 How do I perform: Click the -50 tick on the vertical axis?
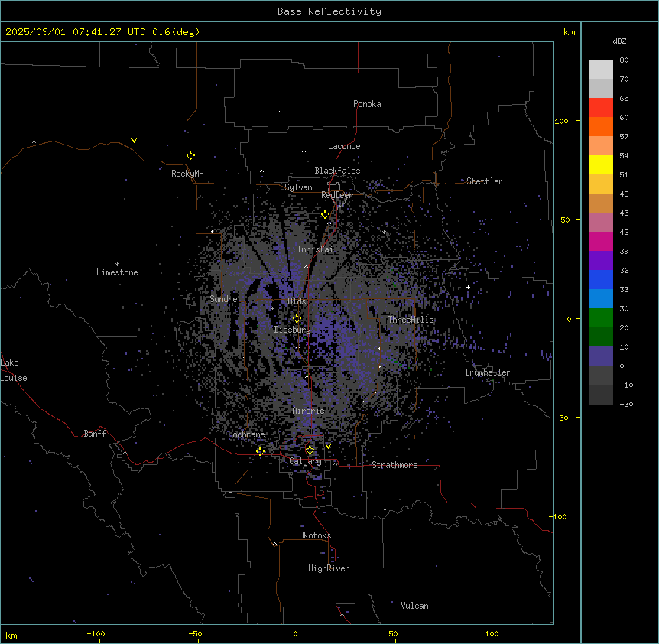click(x=561, y=418)
